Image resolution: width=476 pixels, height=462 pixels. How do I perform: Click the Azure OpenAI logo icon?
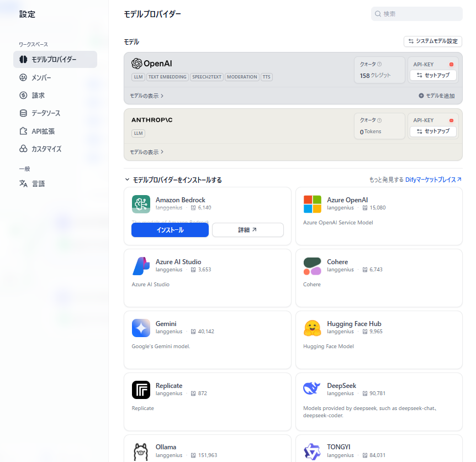[312, 204]
